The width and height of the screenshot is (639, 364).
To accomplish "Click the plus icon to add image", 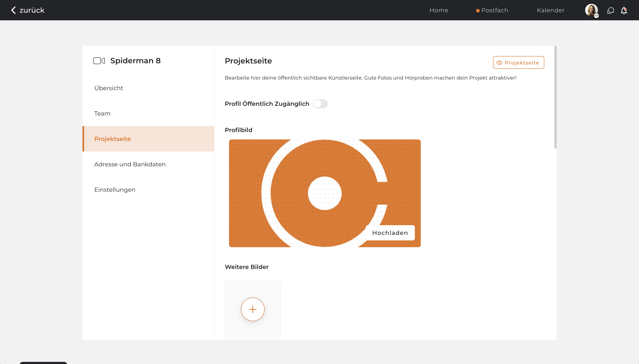I will tap(253, 309).
